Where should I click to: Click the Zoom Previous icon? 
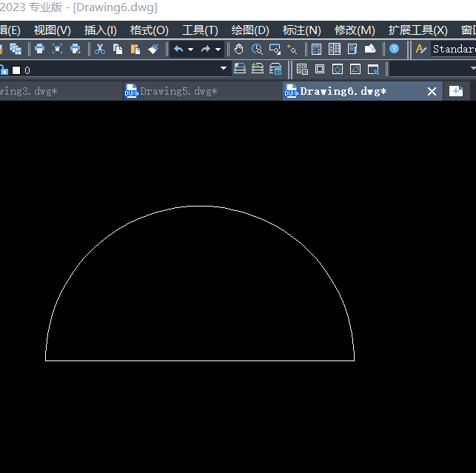[x=292, y=49]
